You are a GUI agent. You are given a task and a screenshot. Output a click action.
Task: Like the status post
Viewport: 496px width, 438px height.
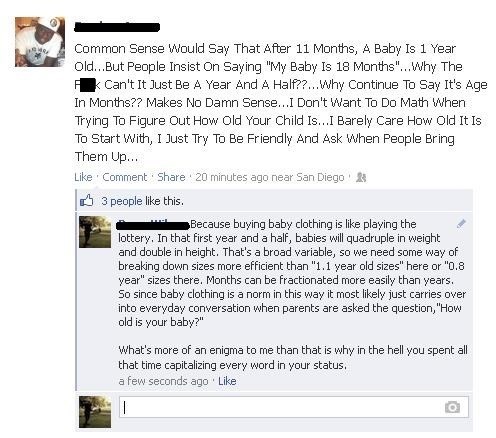pyautogui.click(x=83, y=177)
